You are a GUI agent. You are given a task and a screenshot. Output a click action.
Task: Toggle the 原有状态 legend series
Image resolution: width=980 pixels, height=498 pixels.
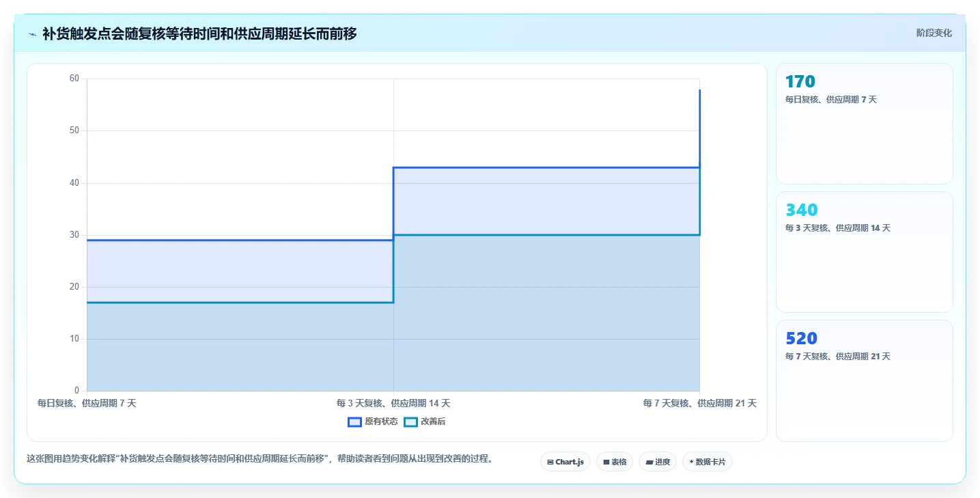(373, 421)
